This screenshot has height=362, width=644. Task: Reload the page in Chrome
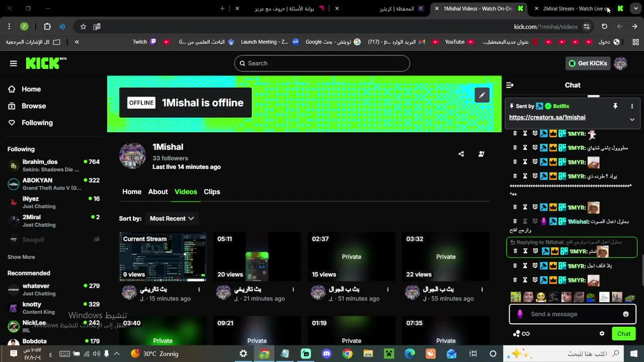pyautogui.click(x=604, y=27)
